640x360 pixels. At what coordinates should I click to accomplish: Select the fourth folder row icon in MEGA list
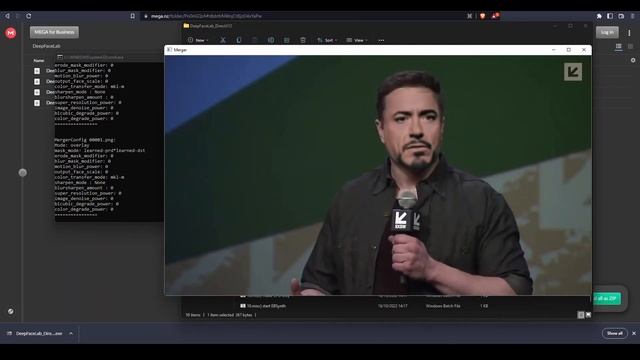(37, 103)
